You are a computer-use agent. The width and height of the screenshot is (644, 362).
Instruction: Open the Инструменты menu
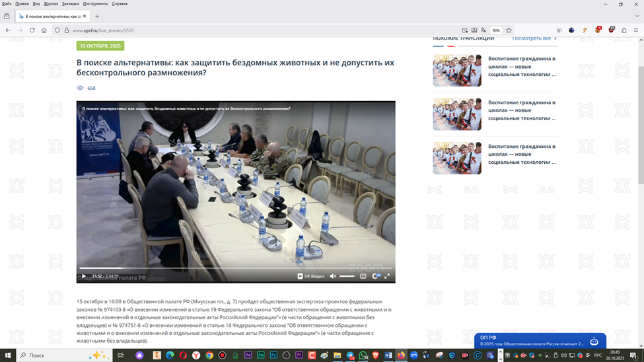tap(95, 4)
